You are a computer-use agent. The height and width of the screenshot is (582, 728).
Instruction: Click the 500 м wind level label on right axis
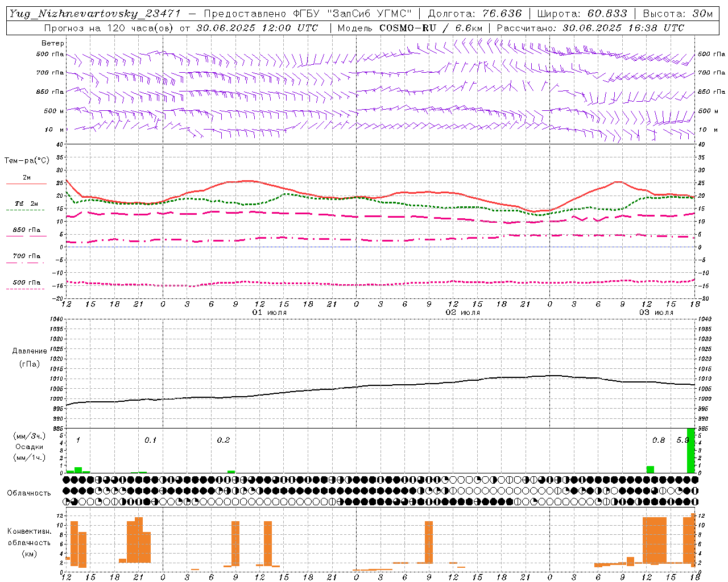(708, 111)
